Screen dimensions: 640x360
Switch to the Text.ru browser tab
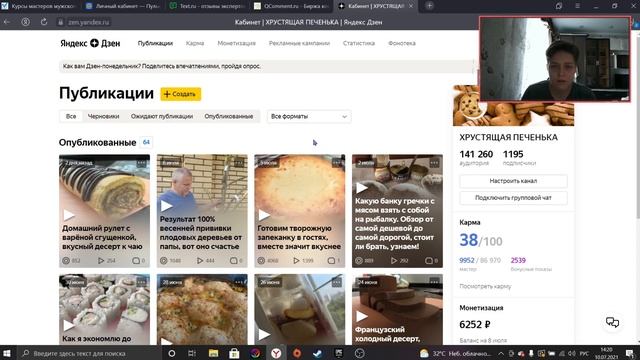[x=206, y=6]
